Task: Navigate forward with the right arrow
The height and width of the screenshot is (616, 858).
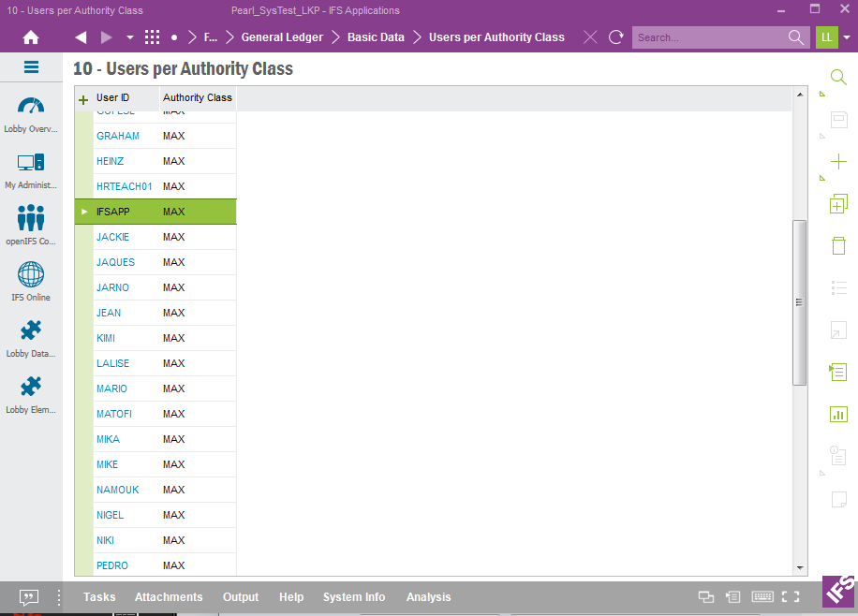Action: [106, 37]
